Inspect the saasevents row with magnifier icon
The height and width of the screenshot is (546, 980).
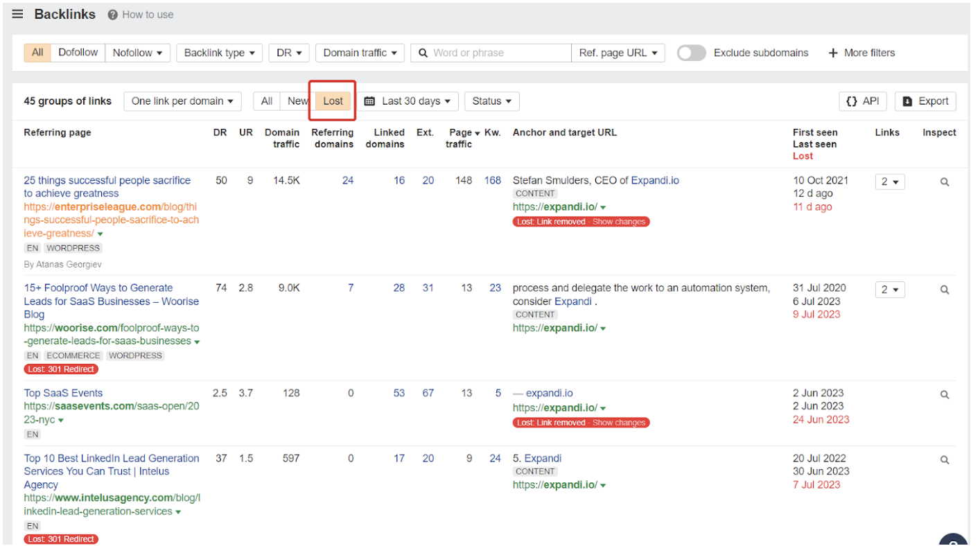pos(944,394)
